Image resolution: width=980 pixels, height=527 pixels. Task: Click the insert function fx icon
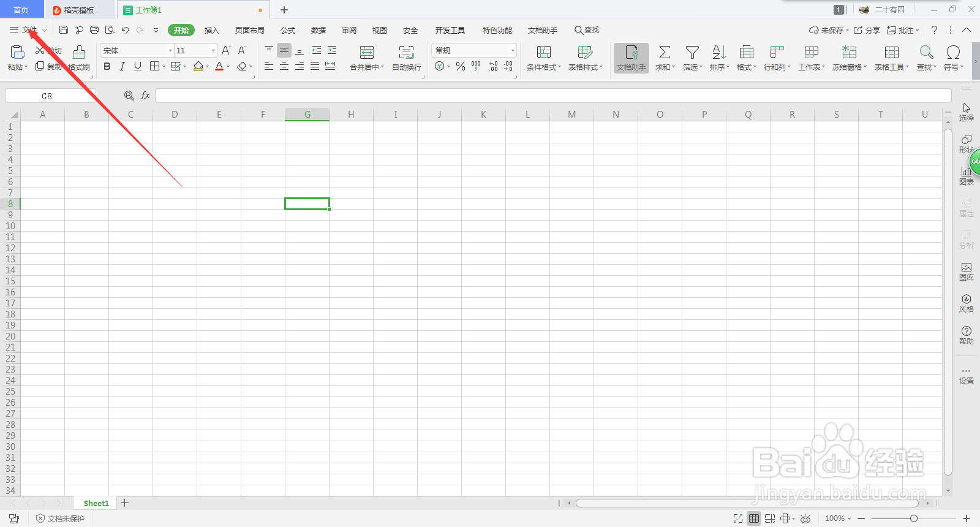tap(145, 96)
